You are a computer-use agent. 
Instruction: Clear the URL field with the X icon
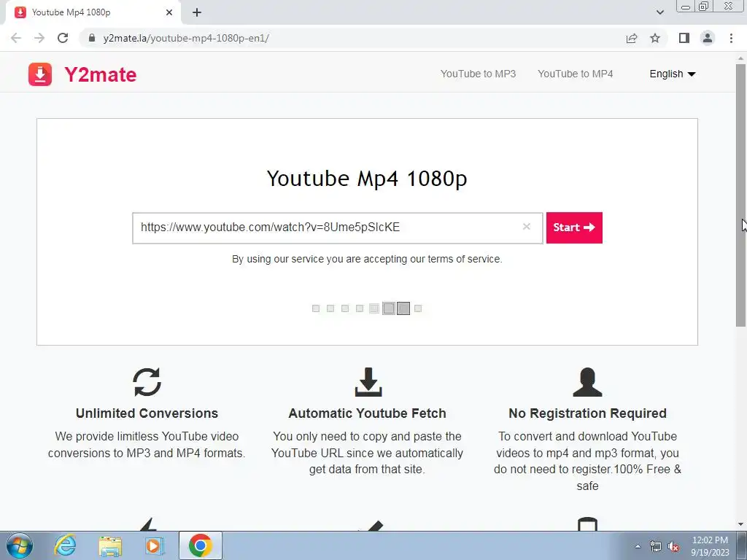[527, 227]
